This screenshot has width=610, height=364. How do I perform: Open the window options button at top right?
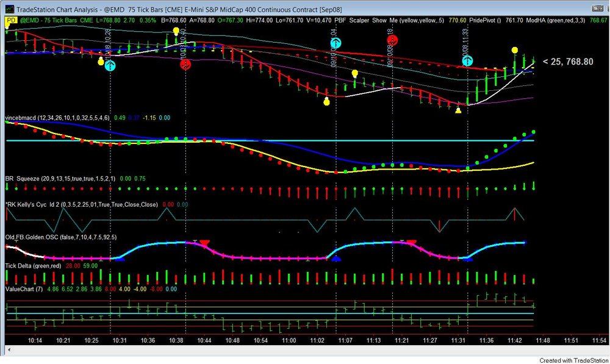(x=597, y=8)
